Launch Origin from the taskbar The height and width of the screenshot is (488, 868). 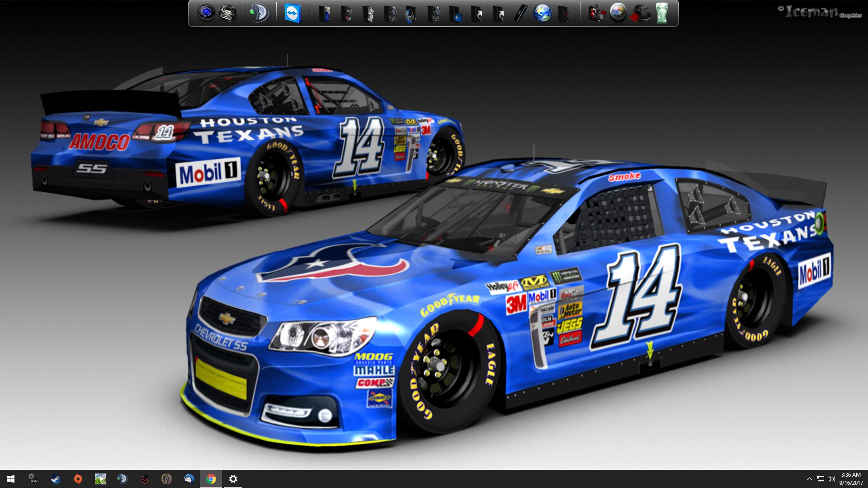78,479
